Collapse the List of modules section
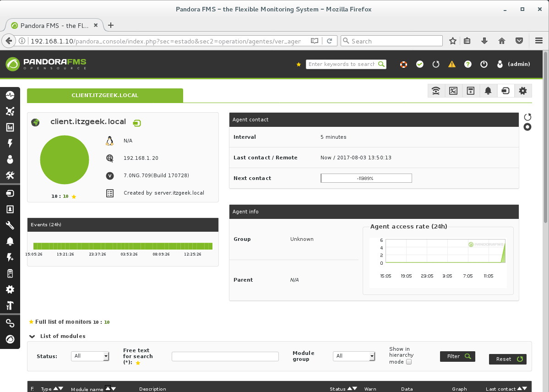Viewport: 549px width, 392px height. point(32,336)
